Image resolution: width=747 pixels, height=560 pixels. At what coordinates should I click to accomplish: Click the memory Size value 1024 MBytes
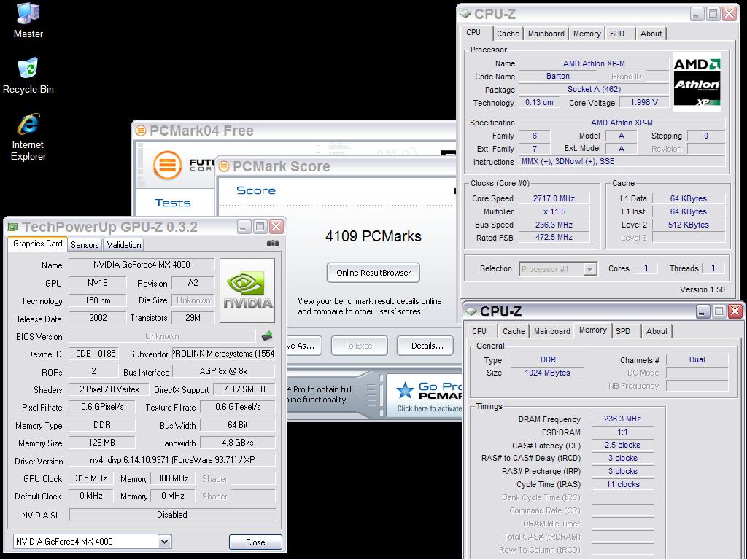(547, 373)
